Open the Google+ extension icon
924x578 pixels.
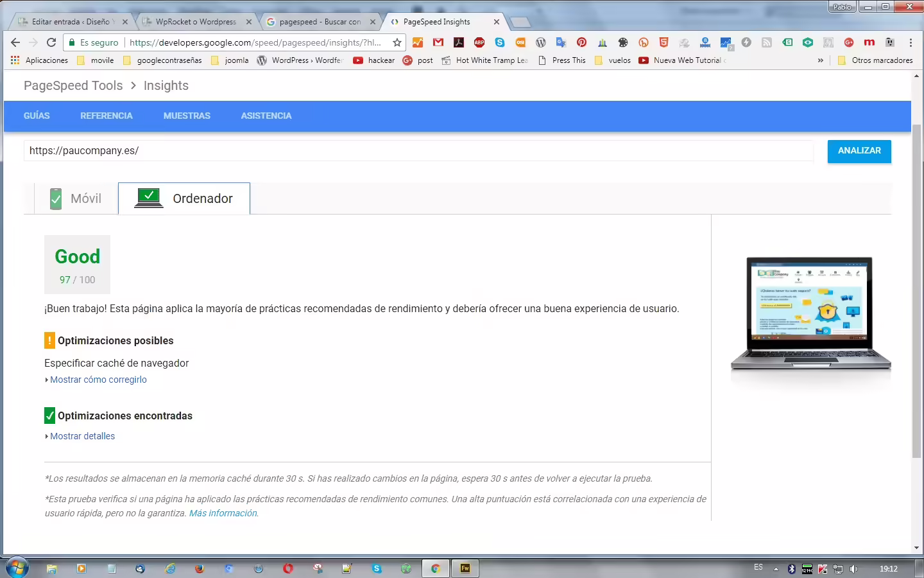(849, 42)
